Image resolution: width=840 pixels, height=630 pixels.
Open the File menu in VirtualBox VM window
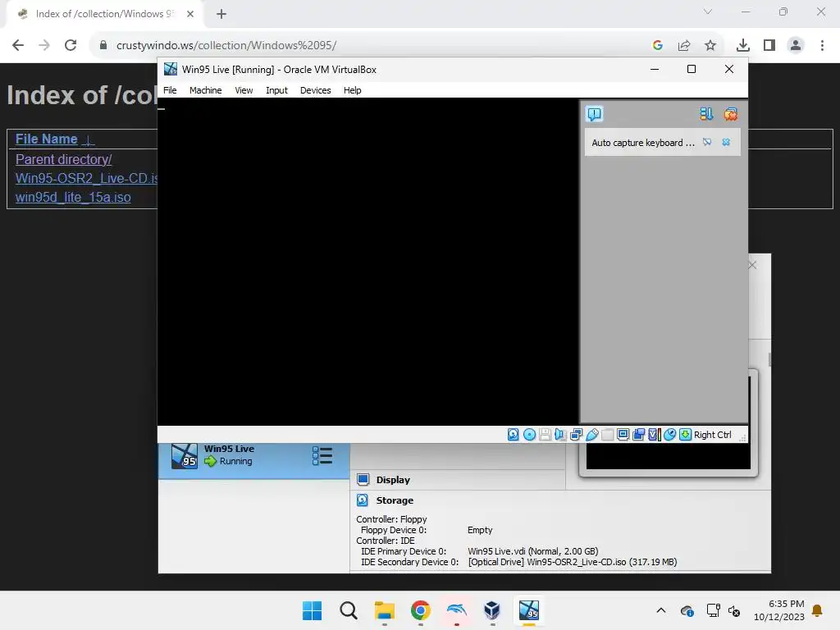pyautogui.click(x=170, y=90)
